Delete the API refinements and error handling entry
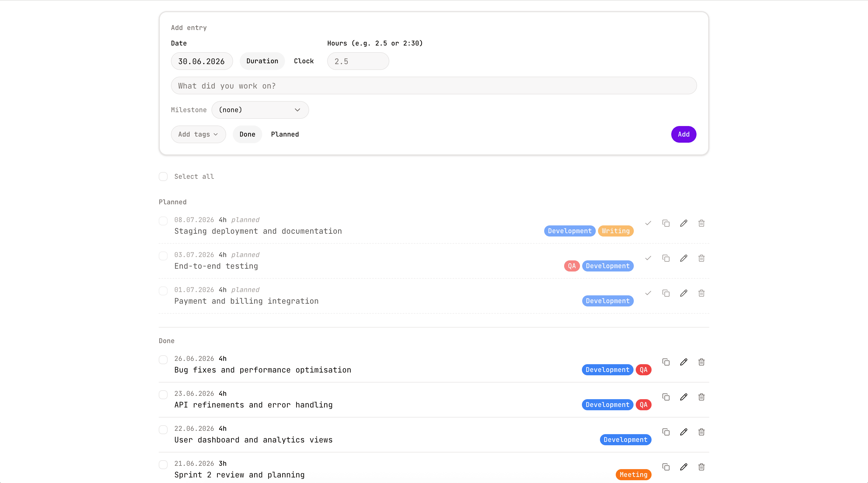Image resolution: width=868 pixels, height=483 pixels. tap(702, 397)
